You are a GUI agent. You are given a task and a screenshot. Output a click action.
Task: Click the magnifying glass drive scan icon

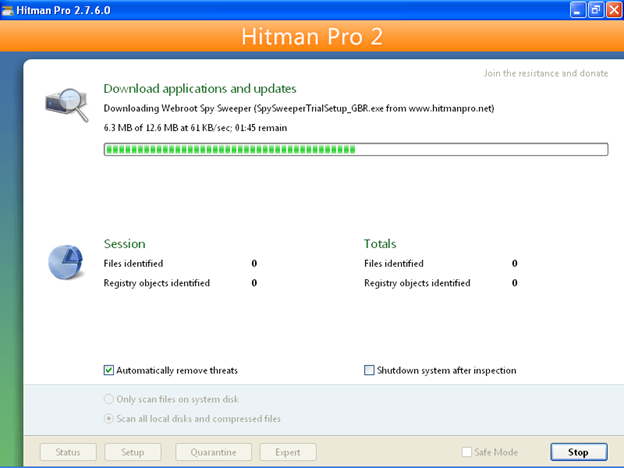[x=65, y=103]
